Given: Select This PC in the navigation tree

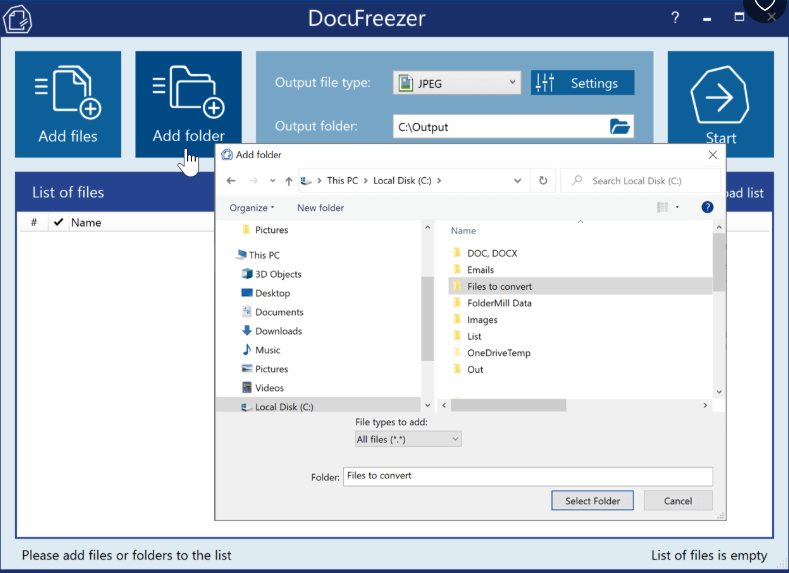Looking at the screenshot, I should 264,255.
